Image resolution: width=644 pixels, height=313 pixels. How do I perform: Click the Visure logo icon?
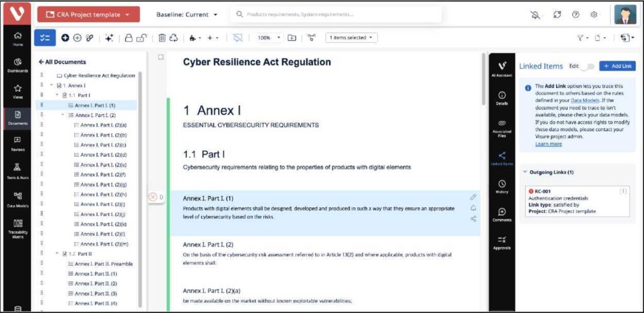click(17, 13)
